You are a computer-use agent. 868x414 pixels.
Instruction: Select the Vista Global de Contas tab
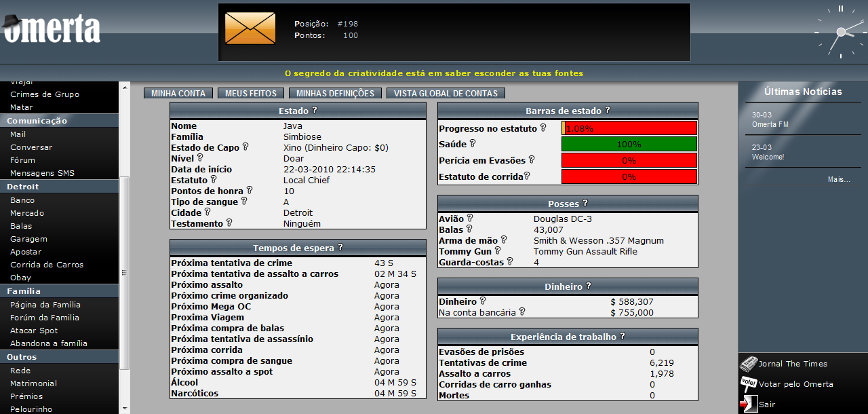(x=446, y=94)
